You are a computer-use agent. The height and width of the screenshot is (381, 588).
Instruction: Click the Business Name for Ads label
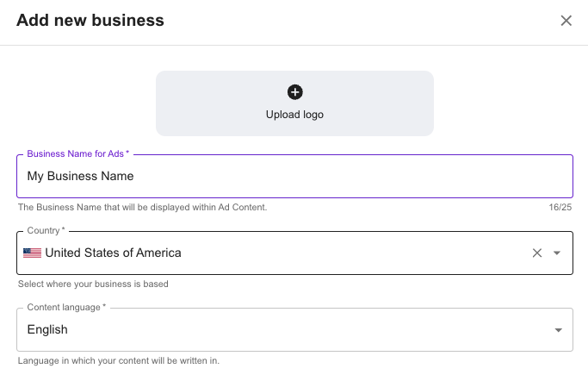[x=77, y=153]
